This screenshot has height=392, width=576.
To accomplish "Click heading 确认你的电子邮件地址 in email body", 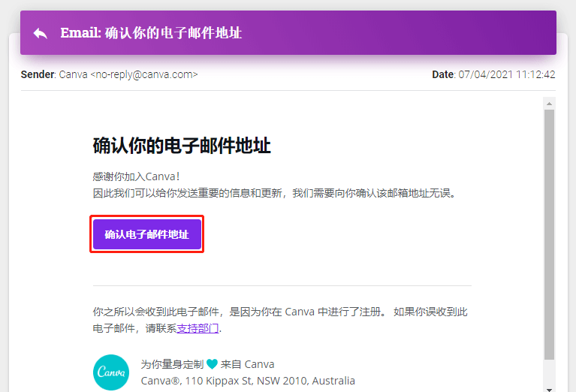I will [182, 146].
